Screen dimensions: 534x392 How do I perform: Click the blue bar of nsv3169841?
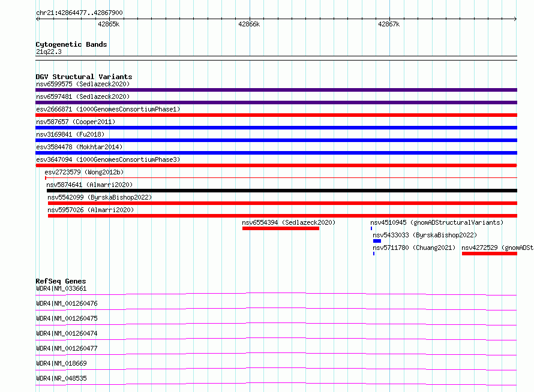coord(276,140)
